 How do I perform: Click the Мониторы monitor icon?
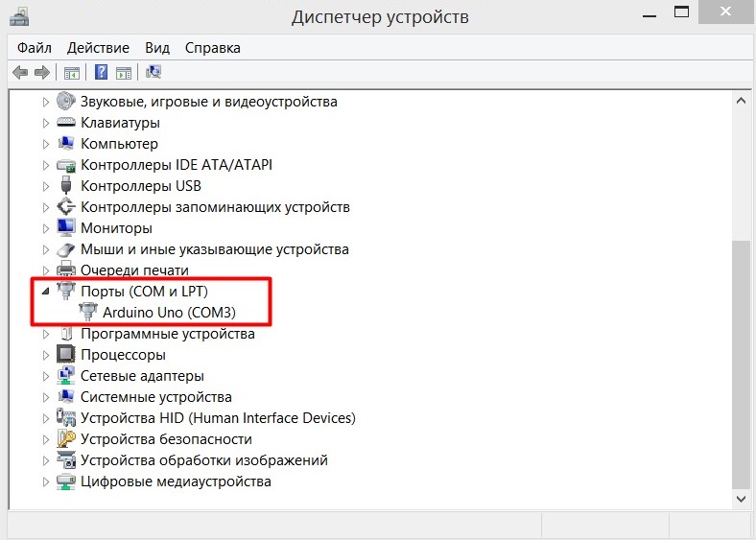(66, 227)
